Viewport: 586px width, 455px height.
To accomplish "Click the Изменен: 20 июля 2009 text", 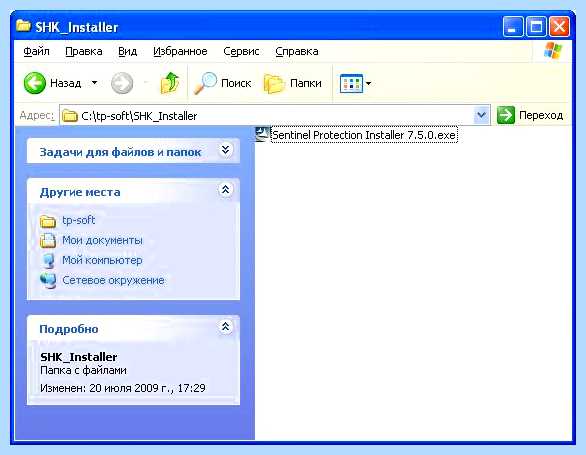I will [x=123, y=388].
